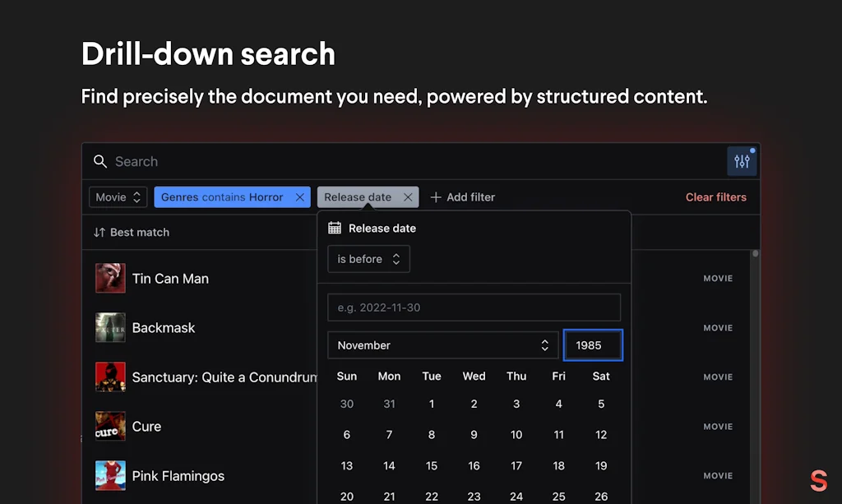Click Clear filters
The image size is (842, 504).
[715, 197]
